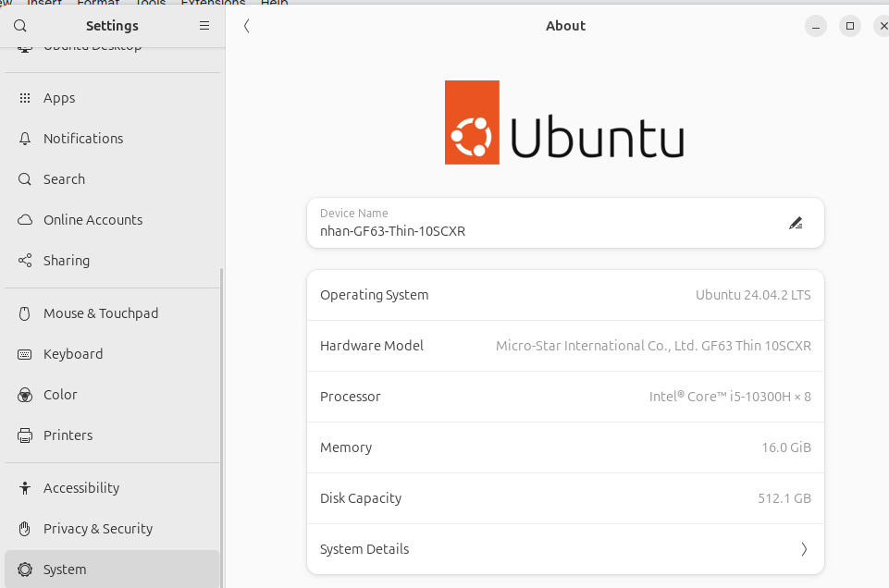Image resolution: width=889 pixels, height=588 pixels.
Task: Click the Printers icon in sidebar
Action: [25, 435]
